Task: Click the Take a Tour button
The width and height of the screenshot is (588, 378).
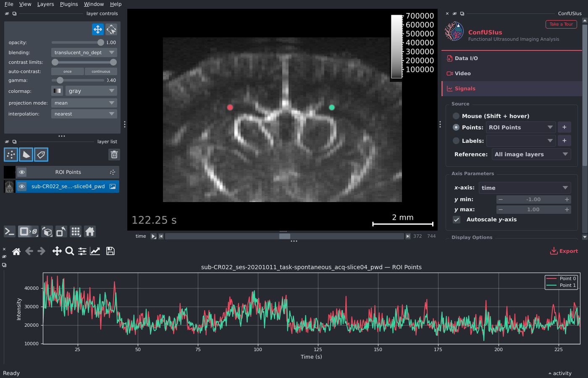Action: tap(561, 24)
